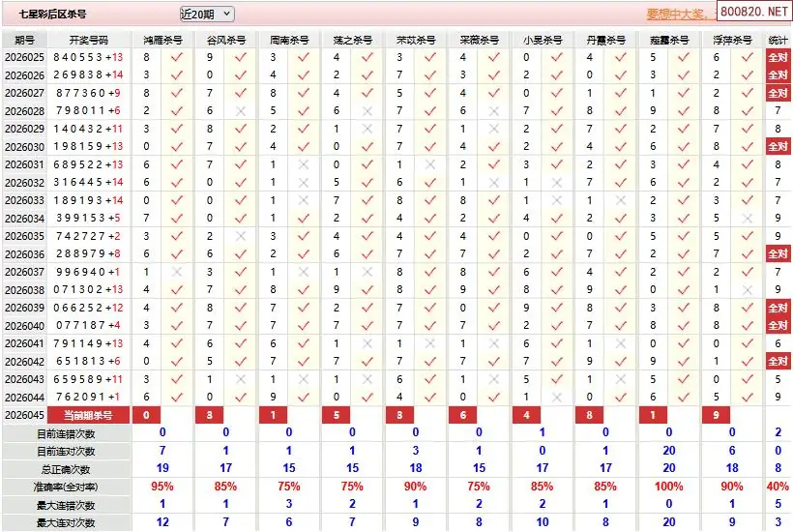The height and width of the screenshot is (532, 793).
Task: Click the 准确率(全对率) row label
Action: 66,487
